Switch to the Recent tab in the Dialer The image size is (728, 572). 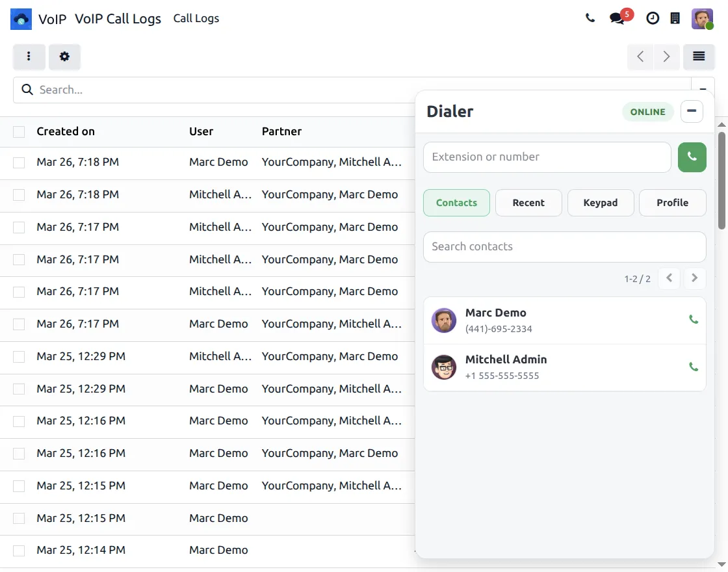[528, 203]
